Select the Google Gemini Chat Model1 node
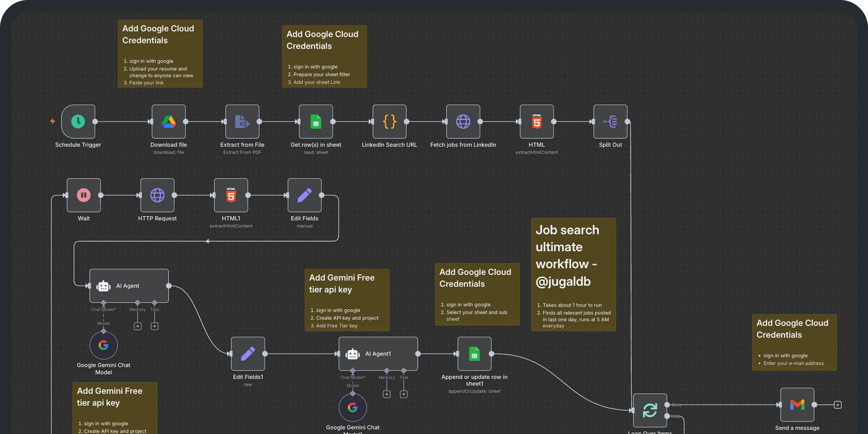868x434 pixels. [x=353, y=407]
